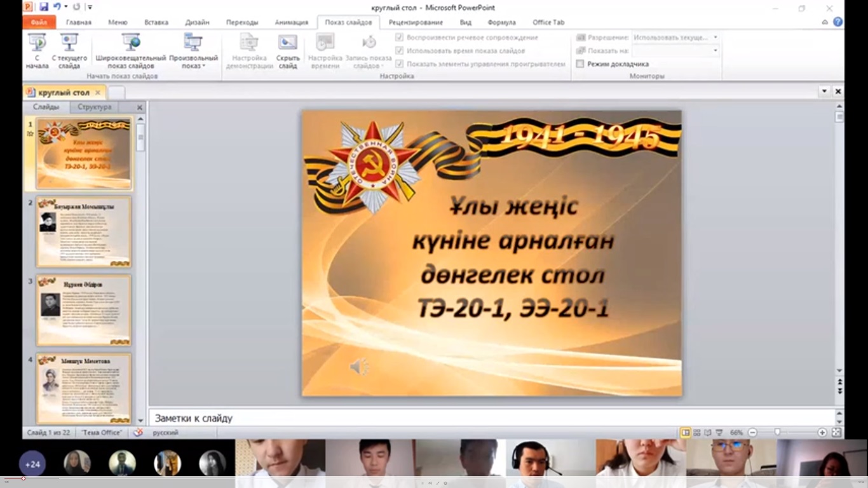Click Настройка демонстрации icon
Viewport: 868px width, 488px height.
tap(249, 43)
